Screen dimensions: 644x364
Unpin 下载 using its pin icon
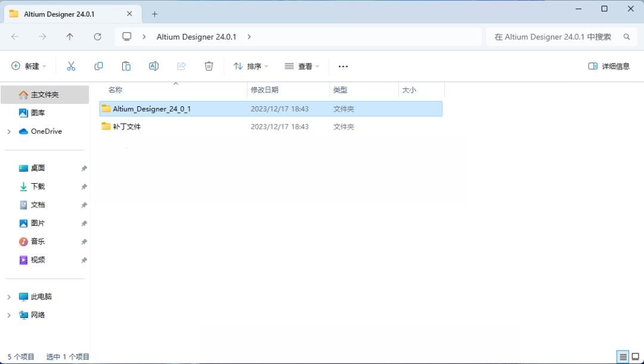84,187
